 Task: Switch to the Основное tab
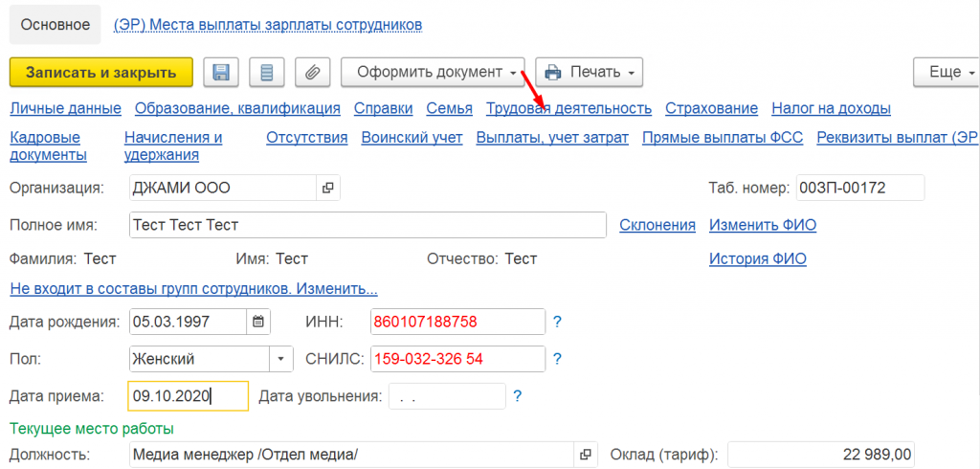click(x=55, y=25)
